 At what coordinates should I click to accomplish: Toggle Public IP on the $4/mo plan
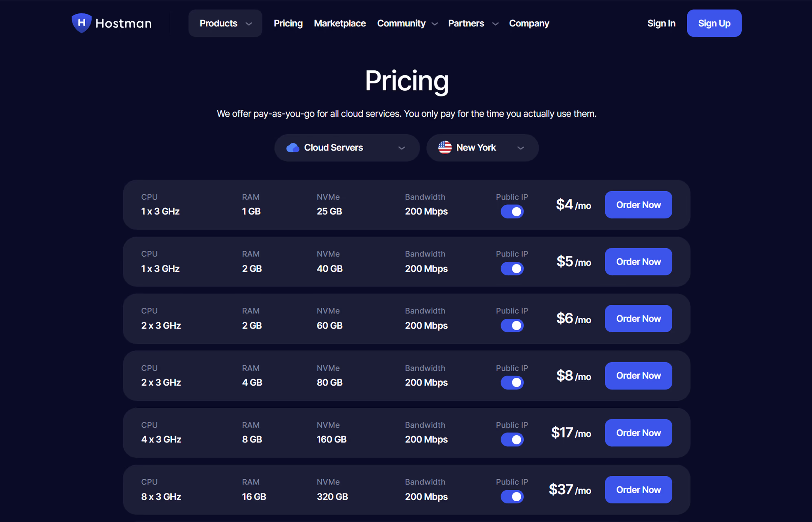pos(512,211)
